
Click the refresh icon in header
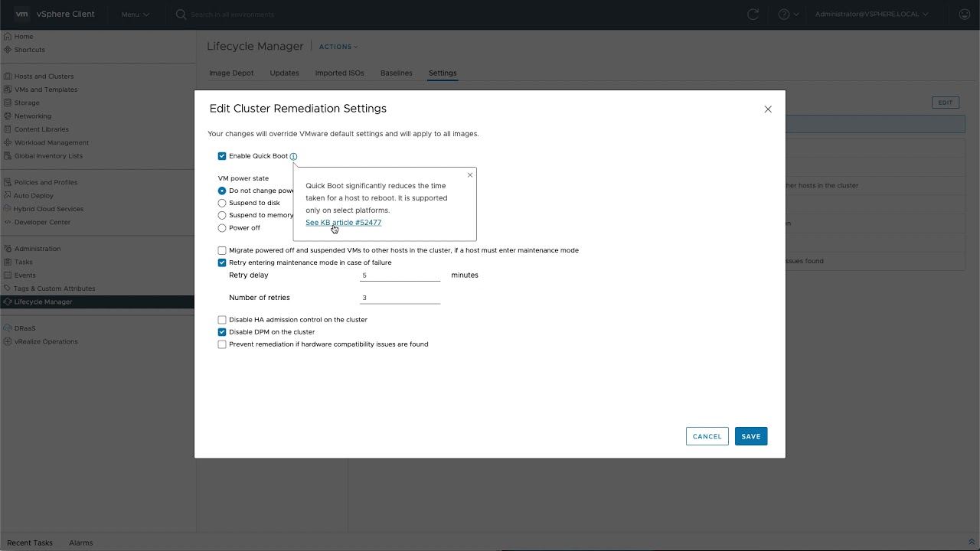[753, 15]
